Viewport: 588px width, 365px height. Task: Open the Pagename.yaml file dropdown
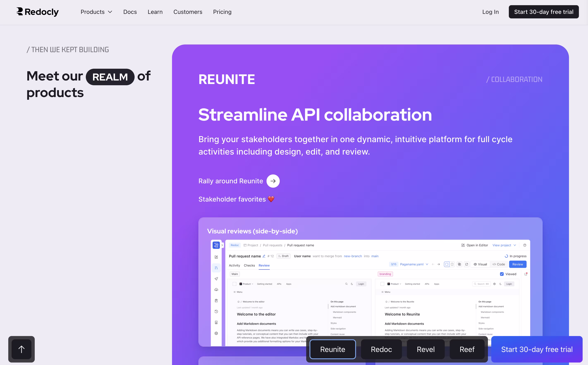pos(414,264)
